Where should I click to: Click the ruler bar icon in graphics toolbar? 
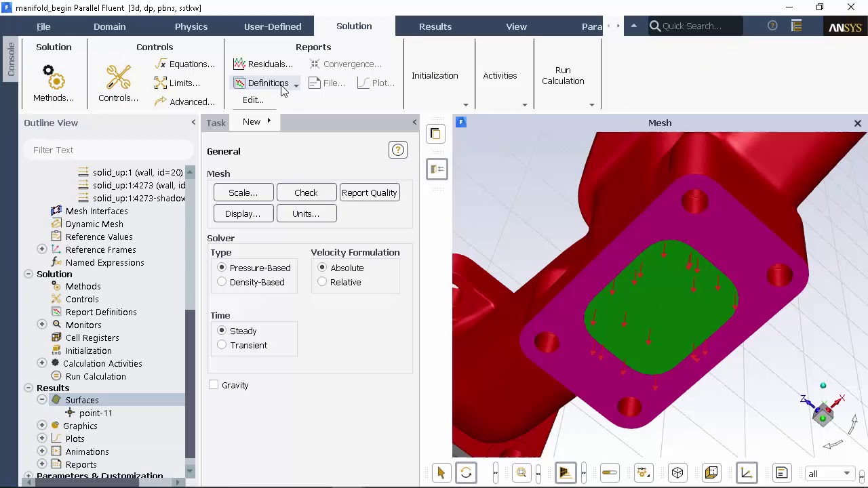[x=609, y=473]
